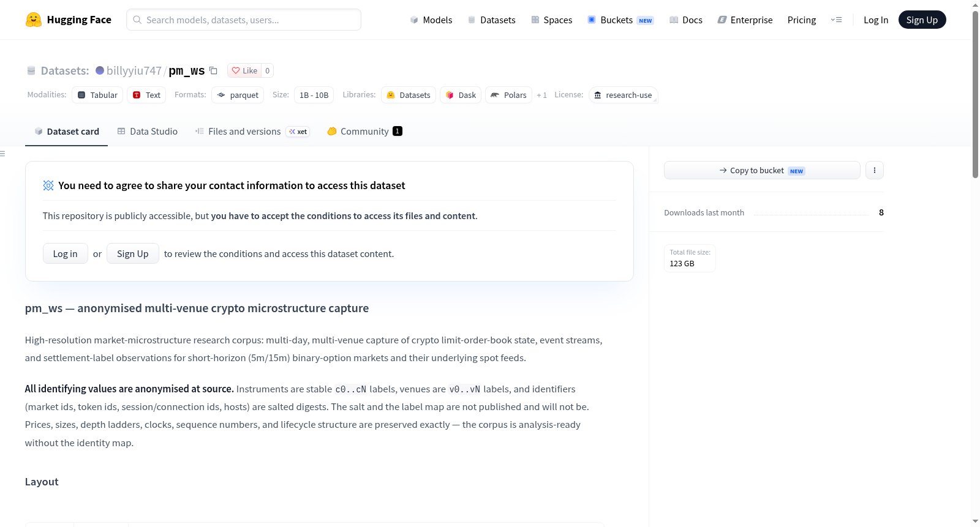Image resolution: width=980 pixels, height=527 pixels.
Task: Copy the dataset name pm_ws
Action: [213, 70]
